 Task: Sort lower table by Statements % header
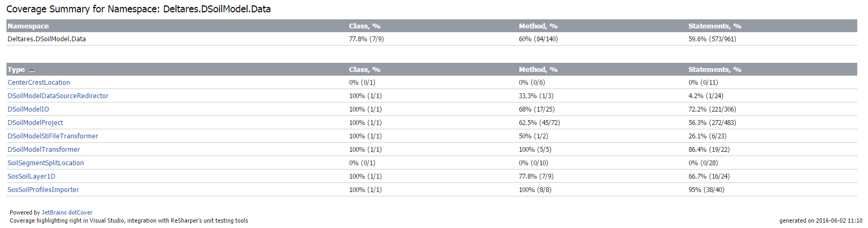pos(714,70)
